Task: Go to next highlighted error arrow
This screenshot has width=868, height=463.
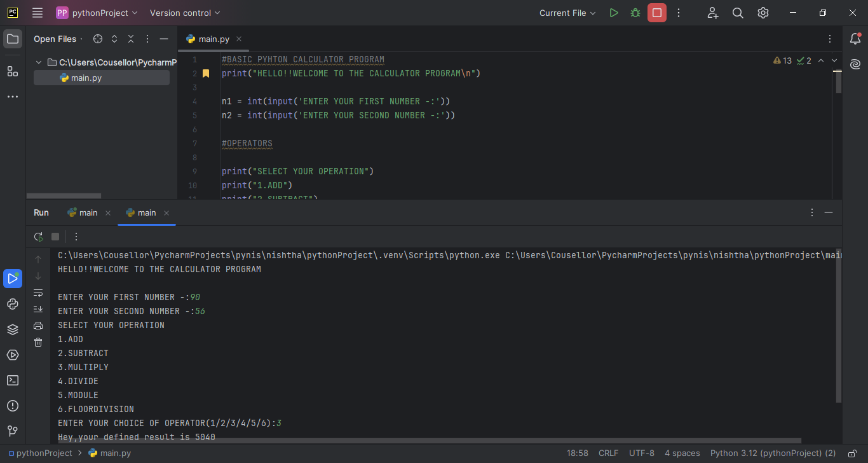Action: point(834,60)
